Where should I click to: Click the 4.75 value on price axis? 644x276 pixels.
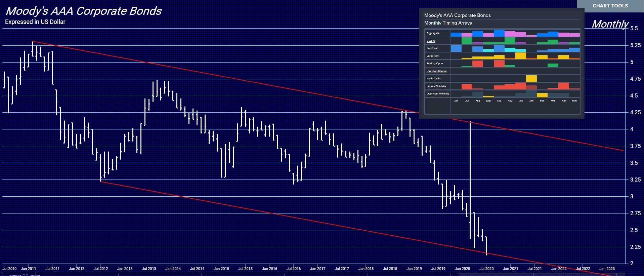635,79
